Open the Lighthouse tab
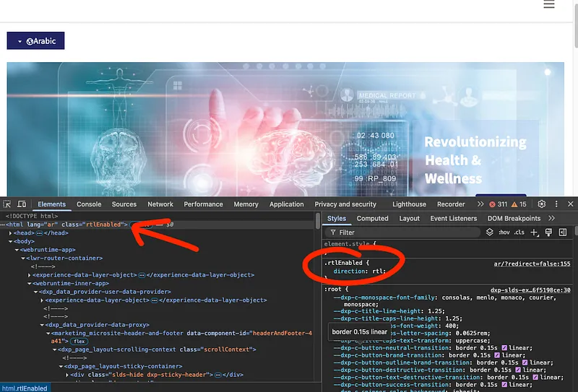This screenshot has width=578, height=392. click(x=409, y=204)
